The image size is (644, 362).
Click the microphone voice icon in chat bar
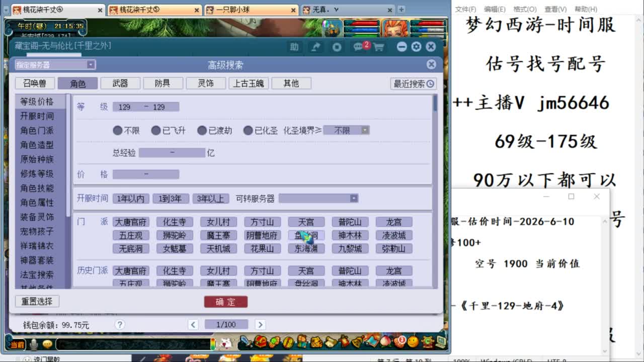click(x=34, y=344)
